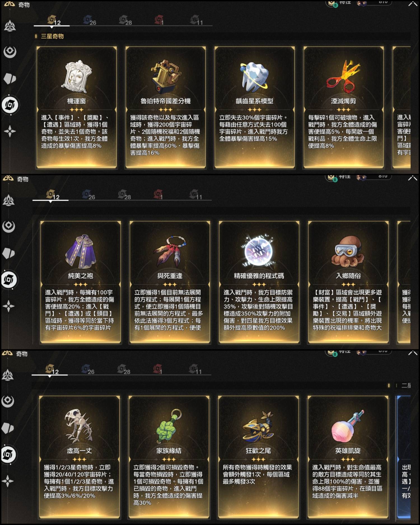
Task: Select the 家族緣結 green knot icon
Action: 169,426
